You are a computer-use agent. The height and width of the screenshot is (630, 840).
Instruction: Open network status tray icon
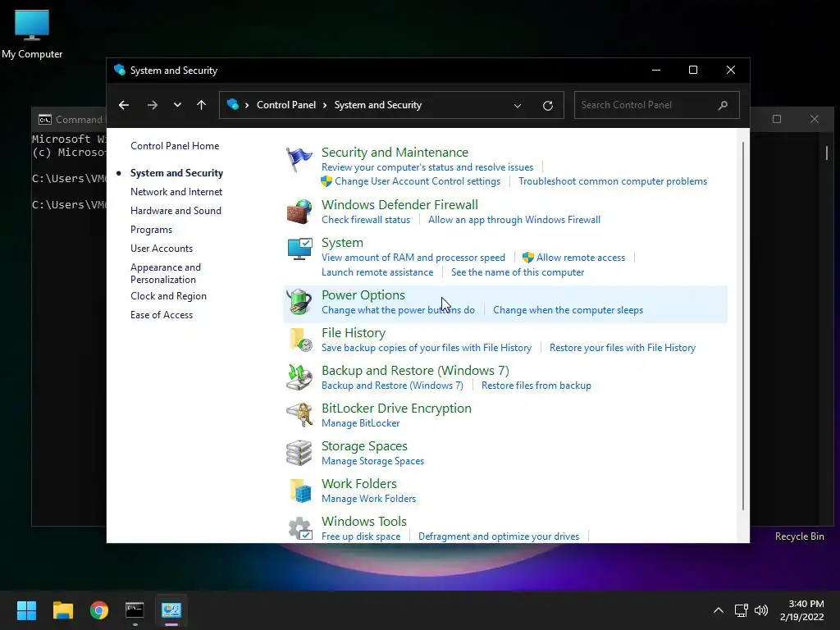coord(741,610)
